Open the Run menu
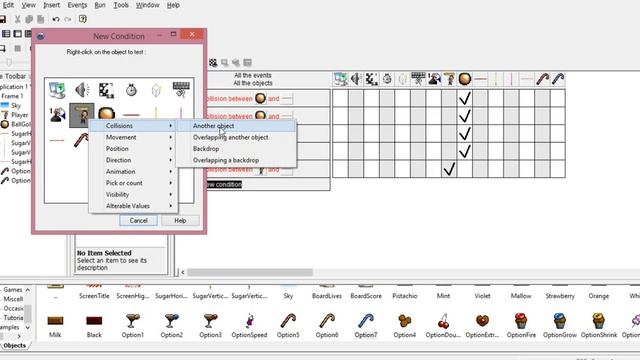This screenshot has height=360, width=640. coord(100,5)
